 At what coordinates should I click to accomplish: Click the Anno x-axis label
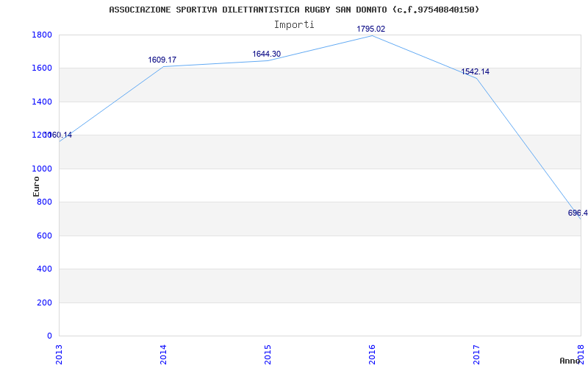pyautogui.click(x=570, y=361)
